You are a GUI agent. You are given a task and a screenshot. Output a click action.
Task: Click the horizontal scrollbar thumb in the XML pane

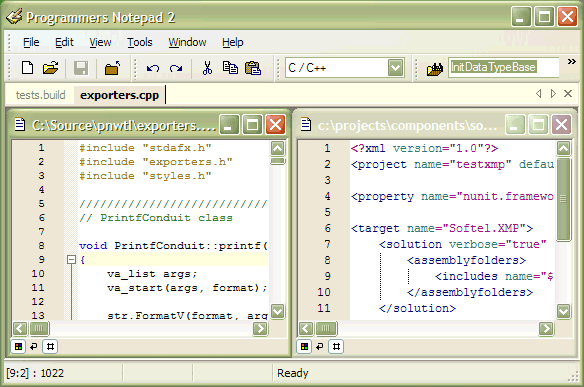point(326,329)
